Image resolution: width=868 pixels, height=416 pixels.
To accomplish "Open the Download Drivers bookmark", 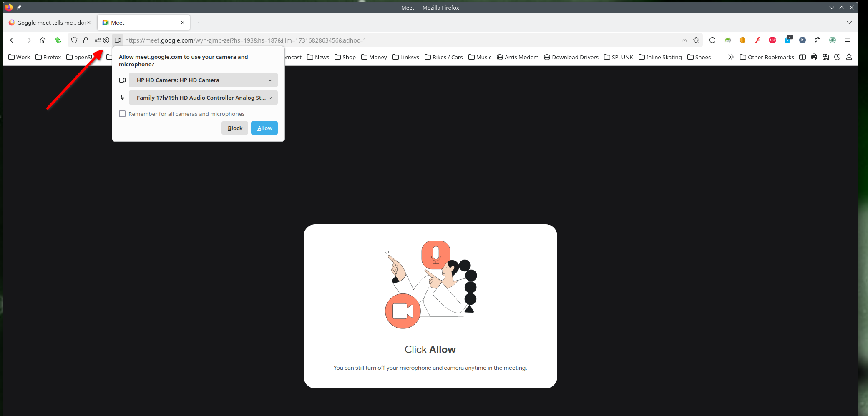I will (x=571, y=57).
